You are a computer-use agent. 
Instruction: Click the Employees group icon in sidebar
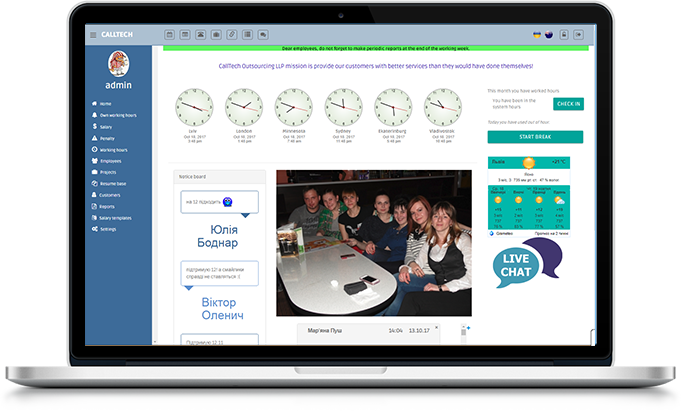[93, 161]
